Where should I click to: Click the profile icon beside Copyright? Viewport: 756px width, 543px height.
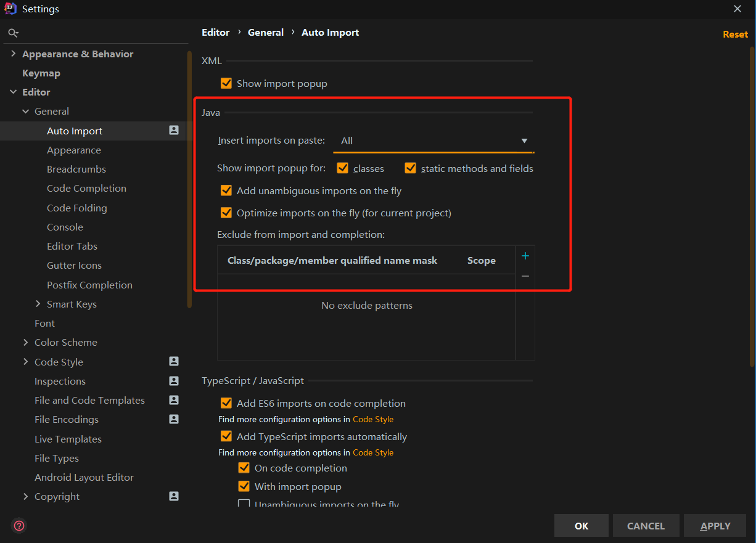click(x=174, y=496)
